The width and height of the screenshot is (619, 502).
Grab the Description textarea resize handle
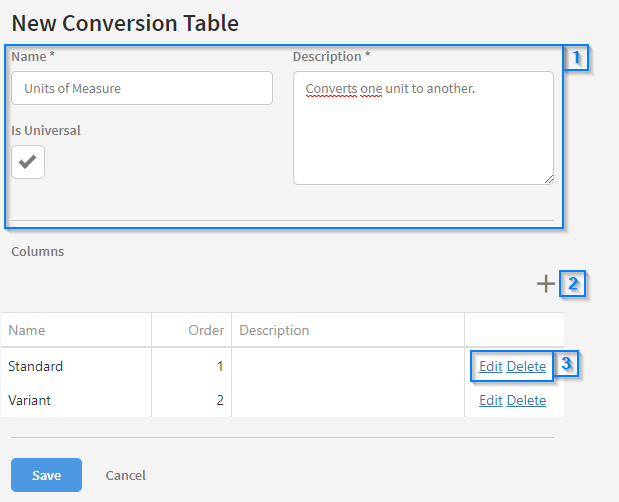(x=548, y=179)
